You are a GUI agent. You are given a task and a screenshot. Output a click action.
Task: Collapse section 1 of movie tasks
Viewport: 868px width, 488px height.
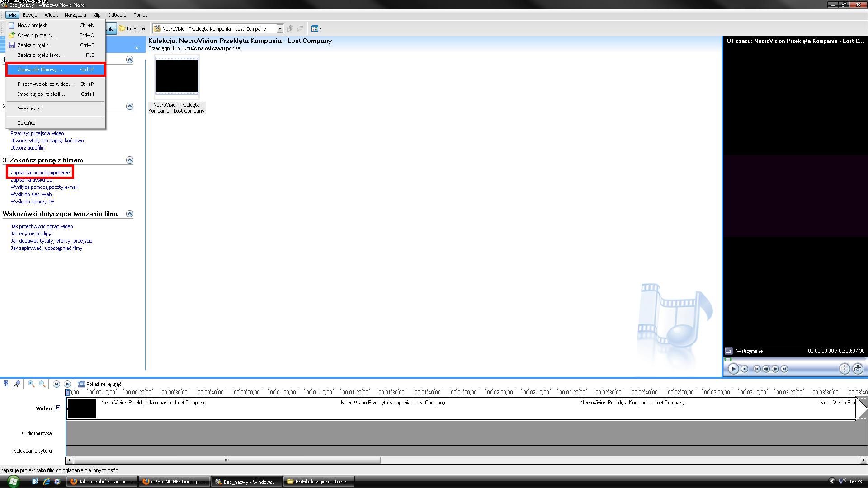click(130, 60)
